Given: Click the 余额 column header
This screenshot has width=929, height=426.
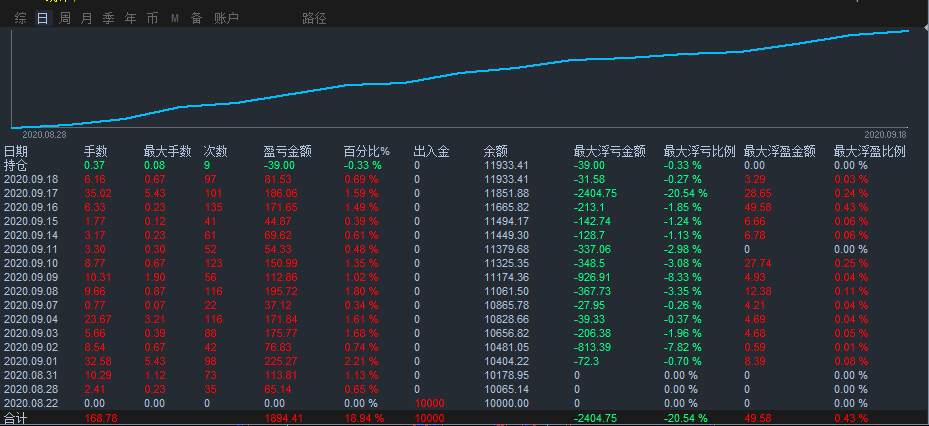Looking at the screenshot, I should pos(495,152).
